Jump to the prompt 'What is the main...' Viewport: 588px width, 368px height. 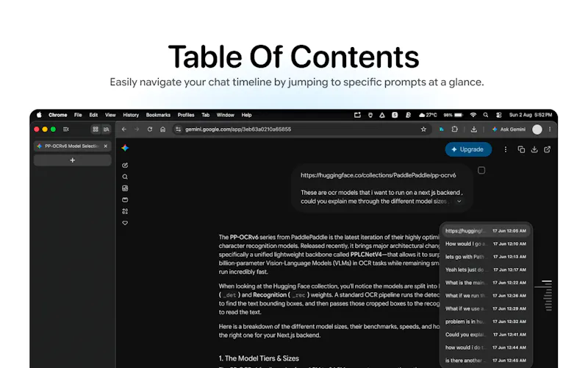point(486,283)
